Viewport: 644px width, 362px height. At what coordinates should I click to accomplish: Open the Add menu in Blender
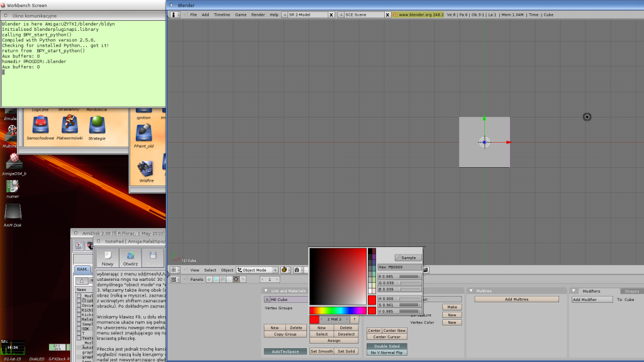206,15
